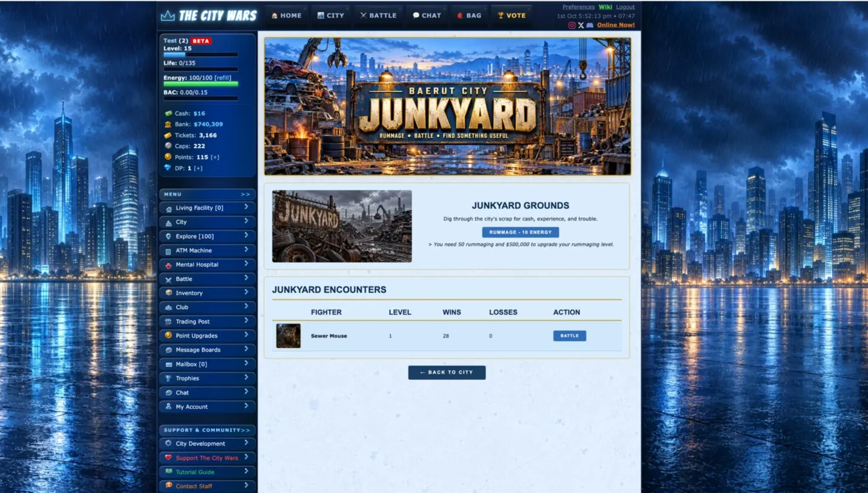Click the Trading Post icon in sidebar
This screenshot has width=868, height=493.
point(168,322)
